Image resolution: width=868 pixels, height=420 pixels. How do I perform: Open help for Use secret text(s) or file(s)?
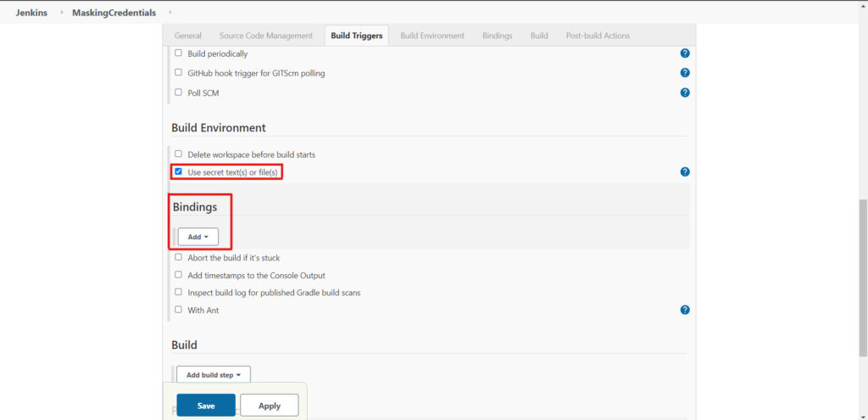coord(685,171)
